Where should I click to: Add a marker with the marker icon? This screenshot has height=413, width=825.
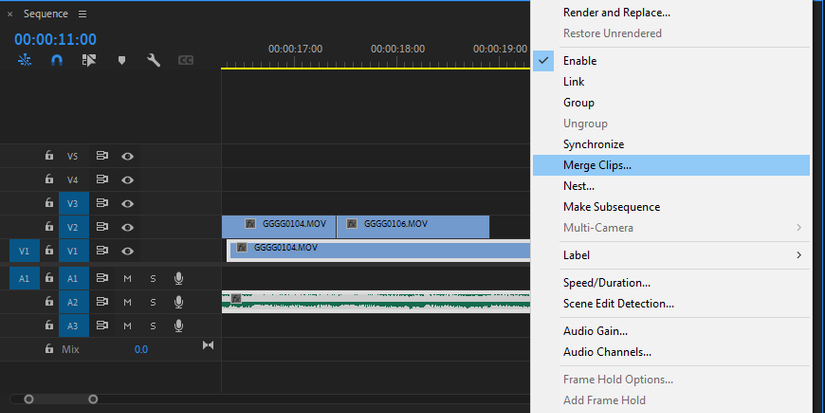(x=122, y=61)
